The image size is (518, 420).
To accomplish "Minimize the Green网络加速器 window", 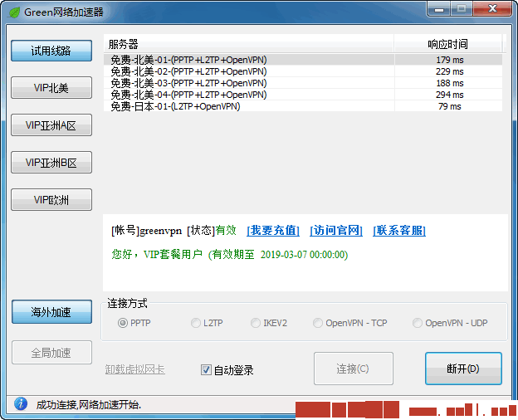I will click(439, 9).
